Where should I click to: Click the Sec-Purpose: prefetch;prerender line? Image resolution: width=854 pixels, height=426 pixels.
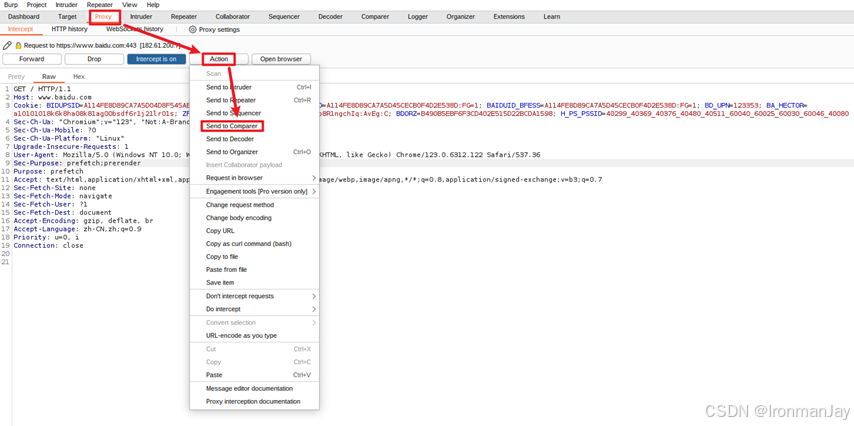pyautogui.click(x=77, y=163)
